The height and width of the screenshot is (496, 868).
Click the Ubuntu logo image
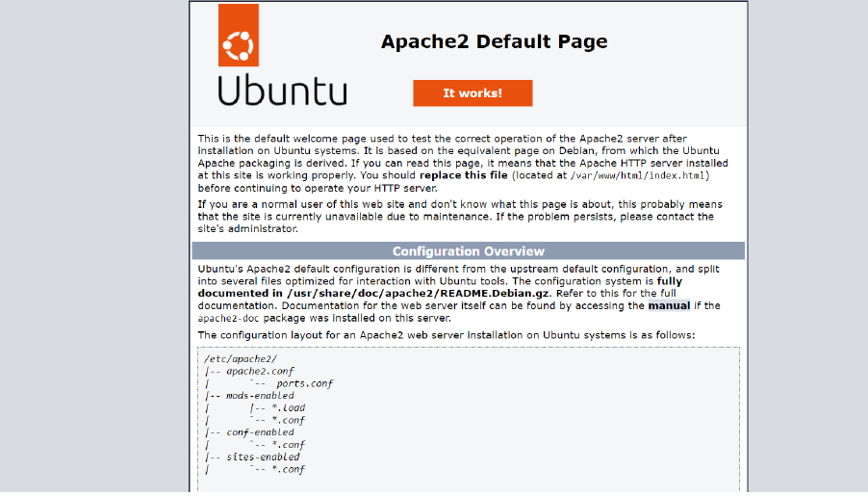click(x=282, y=55)
